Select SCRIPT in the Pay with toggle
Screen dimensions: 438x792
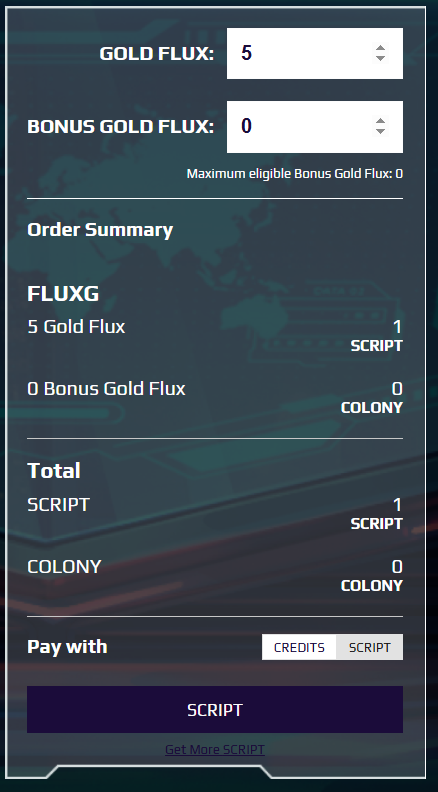click(x=370, y=647)
